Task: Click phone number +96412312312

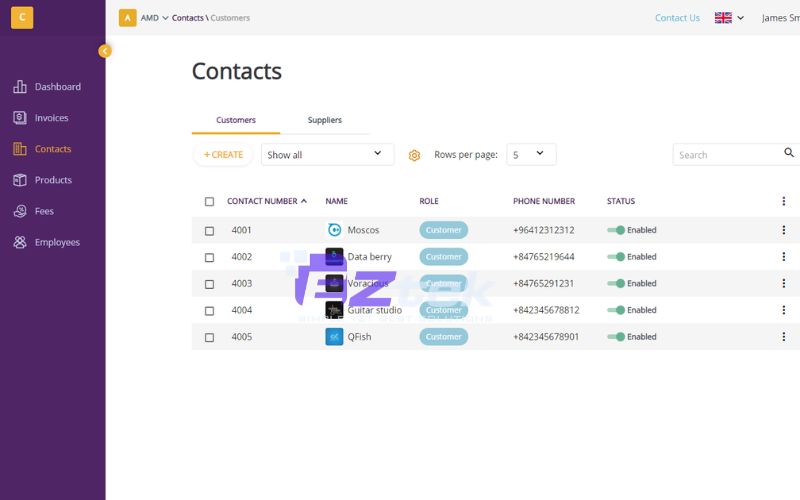Action: click(x=543, y=230)
